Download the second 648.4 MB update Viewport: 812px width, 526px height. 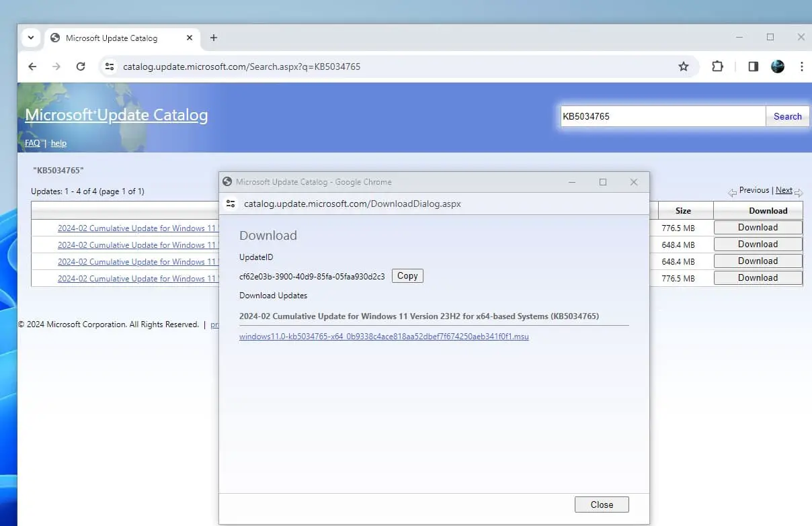[758, 261]
